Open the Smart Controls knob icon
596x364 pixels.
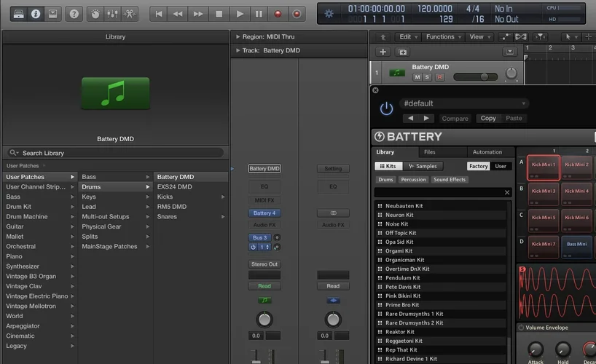[x=95, y=13]
